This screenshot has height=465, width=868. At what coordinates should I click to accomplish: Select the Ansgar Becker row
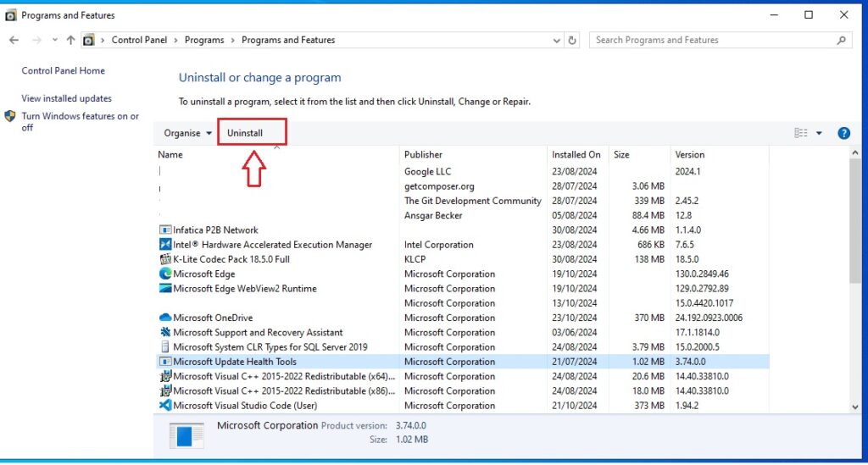[463, 216]
